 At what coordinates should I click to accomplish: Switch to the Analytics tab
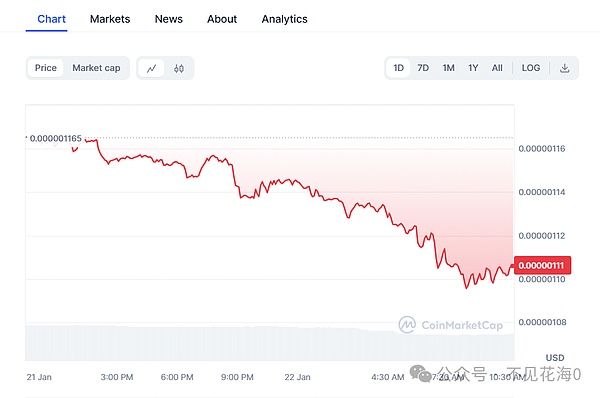(284, 19)
